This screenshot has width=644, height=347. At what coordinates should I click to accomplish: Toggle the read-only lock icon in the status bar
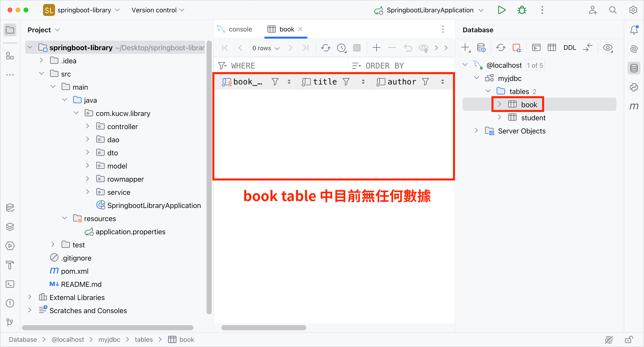point(629,339)
